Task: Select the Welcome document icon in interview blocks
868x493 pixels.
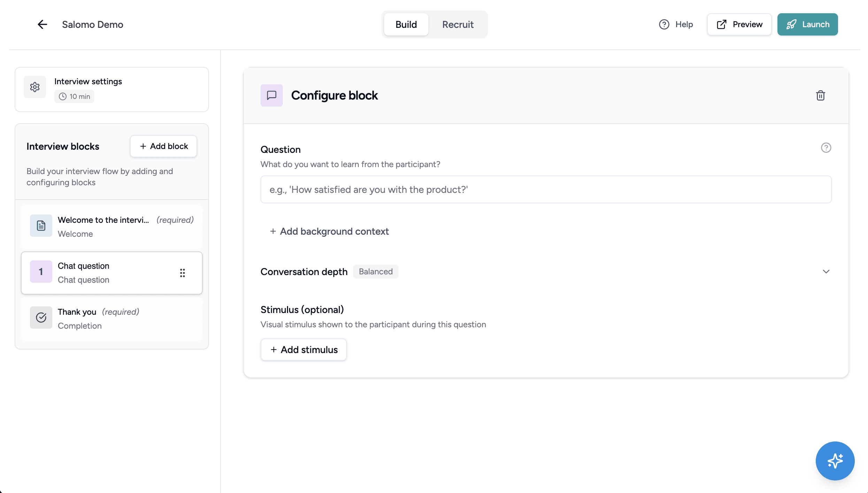Action: pyautogui.click(x=41, y=226)
